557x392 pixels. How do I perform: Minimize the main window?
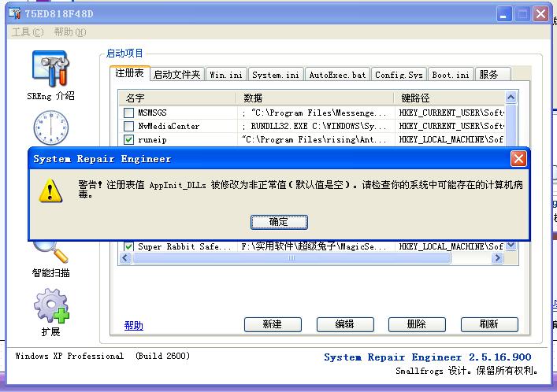point(503,14)
